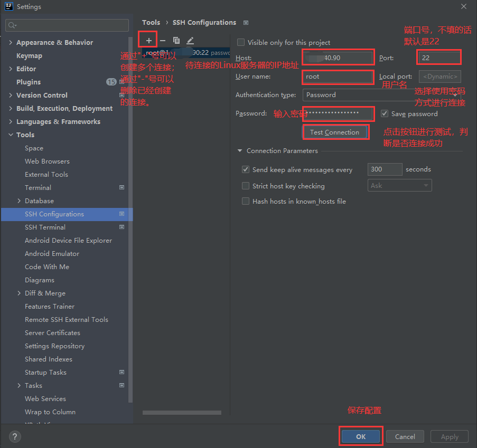Save the configuration with OK
Screen dimensions: 477x448
[x=361, y=436]
